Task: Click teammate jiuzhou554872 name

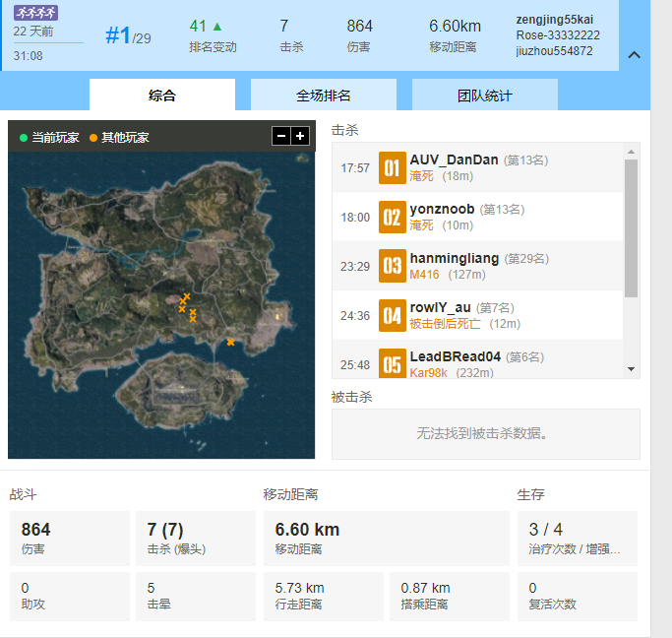Action: [554, 51]
